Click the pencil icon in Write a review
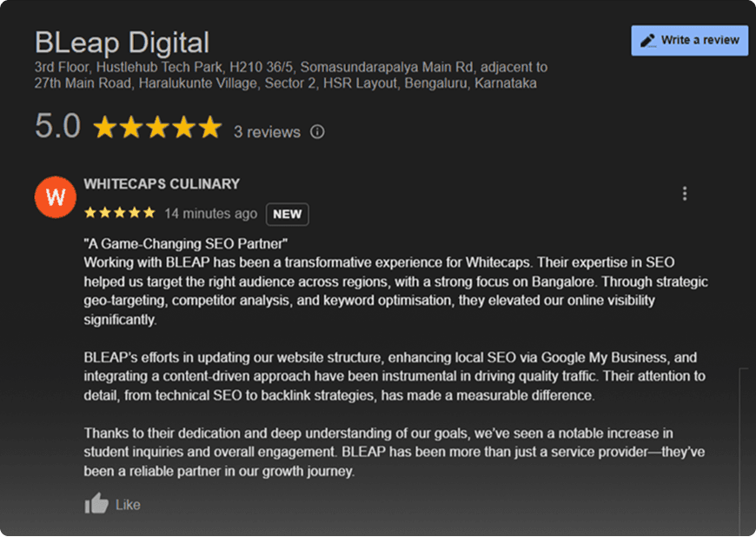 click(x=648, y=41)
